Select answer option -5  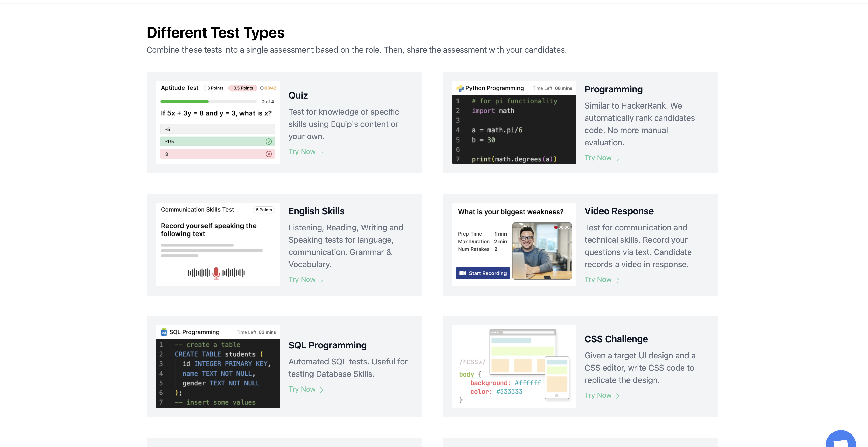point(217,129)
